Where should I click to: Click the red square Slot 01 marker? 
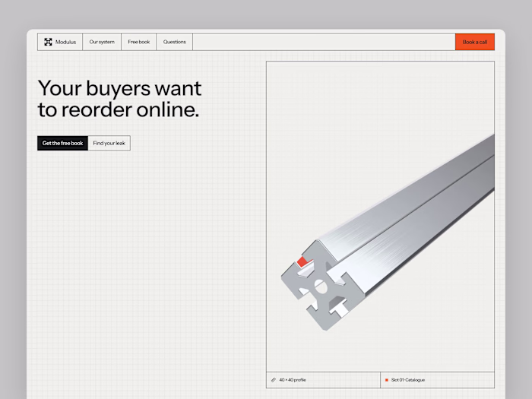coord(386,380)
